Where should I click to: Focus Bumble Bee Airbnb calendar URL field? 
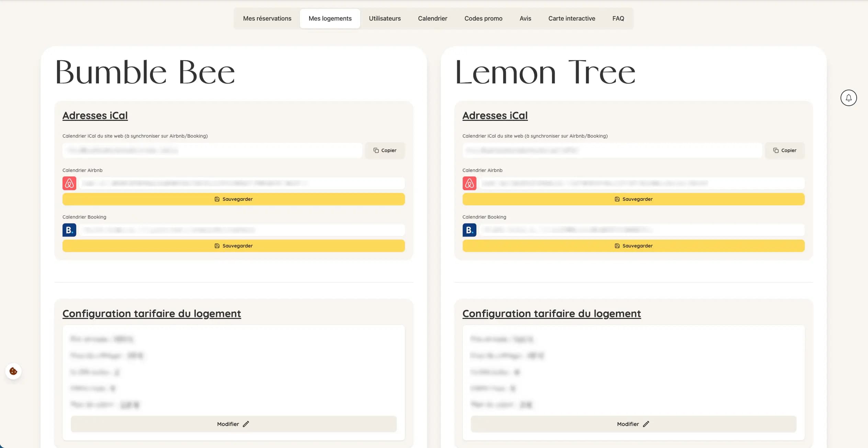242,183
